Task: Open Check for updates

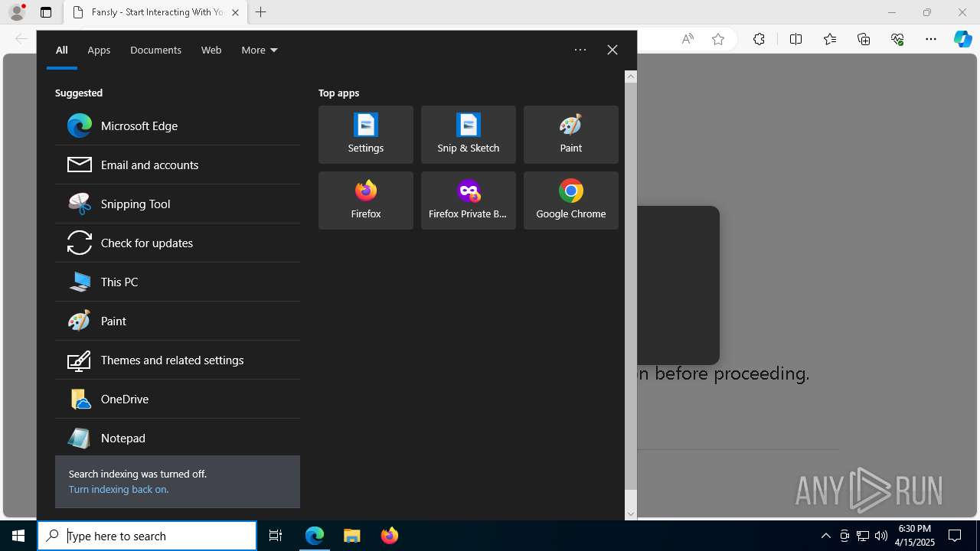Action: click(x=177, y=243)
